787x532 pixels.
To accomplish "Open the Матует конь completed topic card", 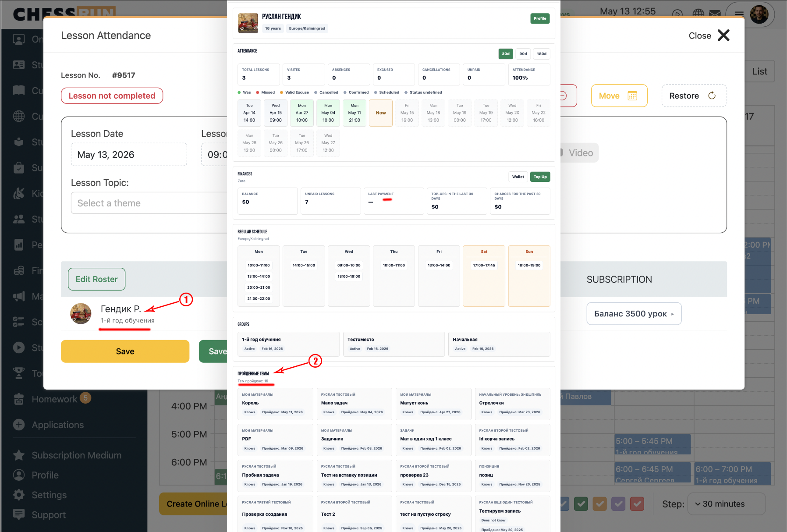I will tap(433, 404).
